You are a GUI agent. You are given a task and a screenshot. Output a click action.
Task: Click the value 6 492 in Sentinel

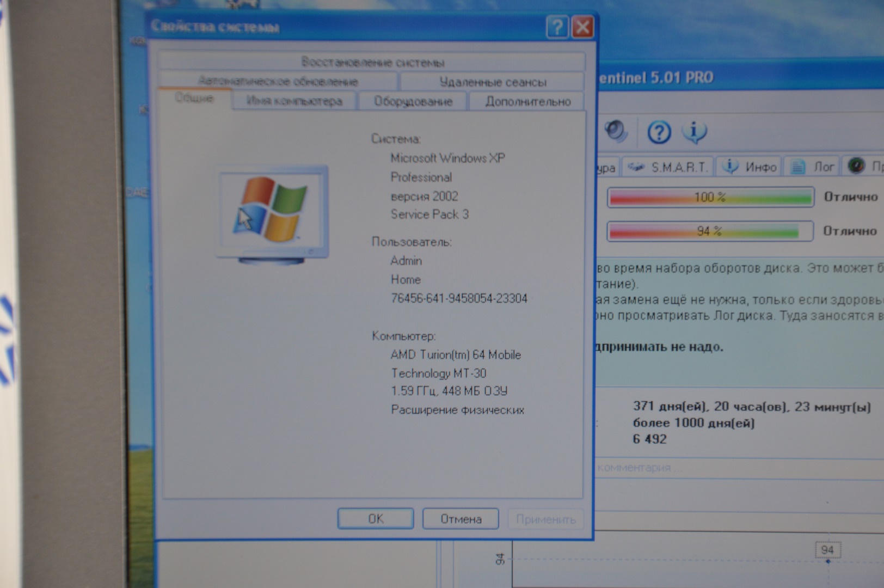point(649,439)
